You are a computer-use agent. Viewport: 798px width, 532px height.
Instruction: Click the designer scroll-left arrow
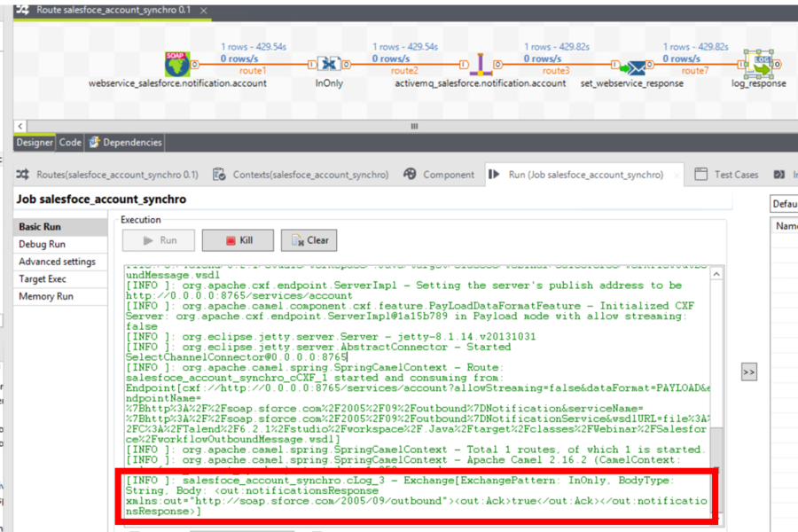click(x=20, y=126)
